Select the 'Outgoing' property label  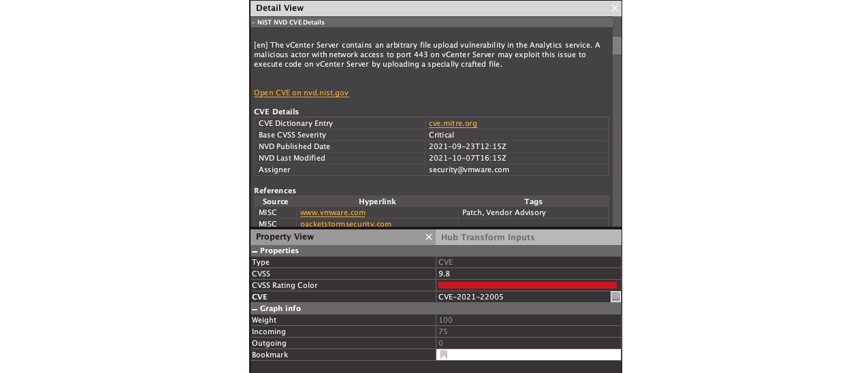(x=269, y=343)
